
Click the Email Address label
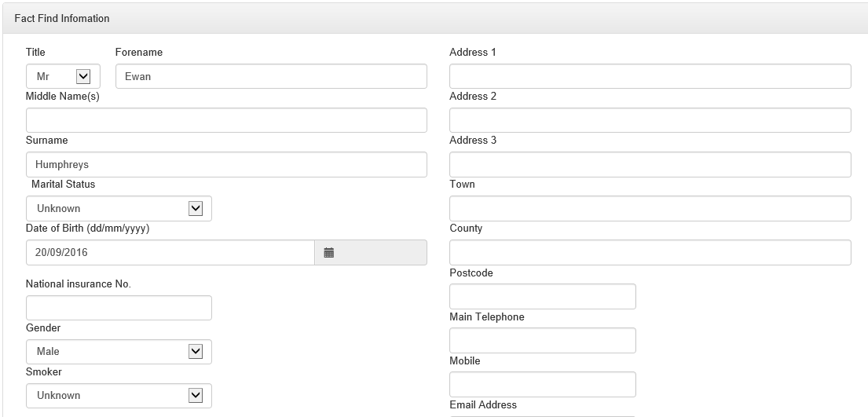483,405
